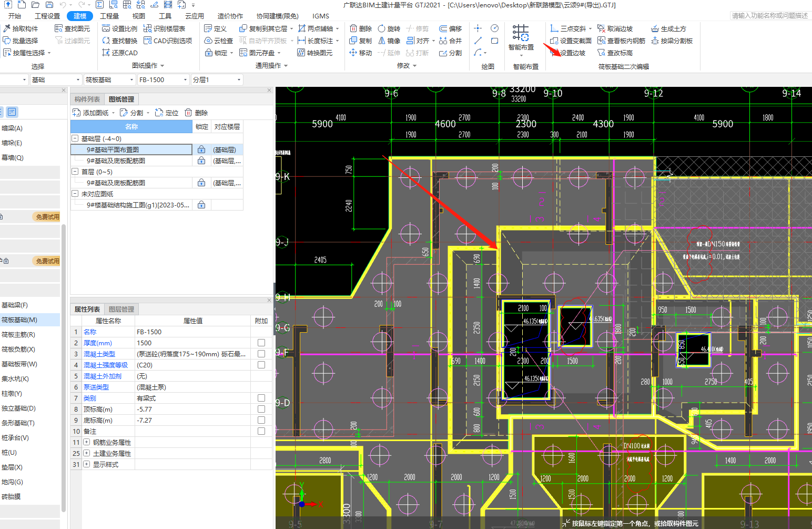Image resolution: width=812 pixels, height=529 pixels.
Task: Click 还原CAD restore tool
Action: point(120,53)
